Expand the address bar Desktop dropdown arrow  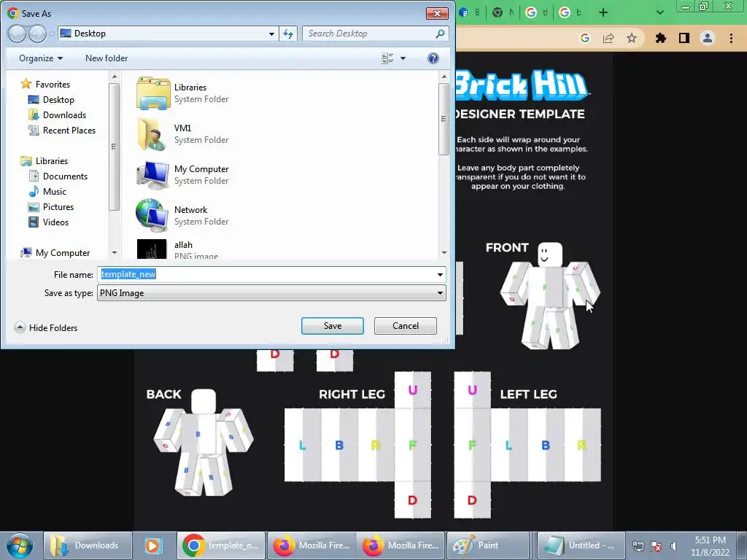pyautogui.click(x=271, y=34)
